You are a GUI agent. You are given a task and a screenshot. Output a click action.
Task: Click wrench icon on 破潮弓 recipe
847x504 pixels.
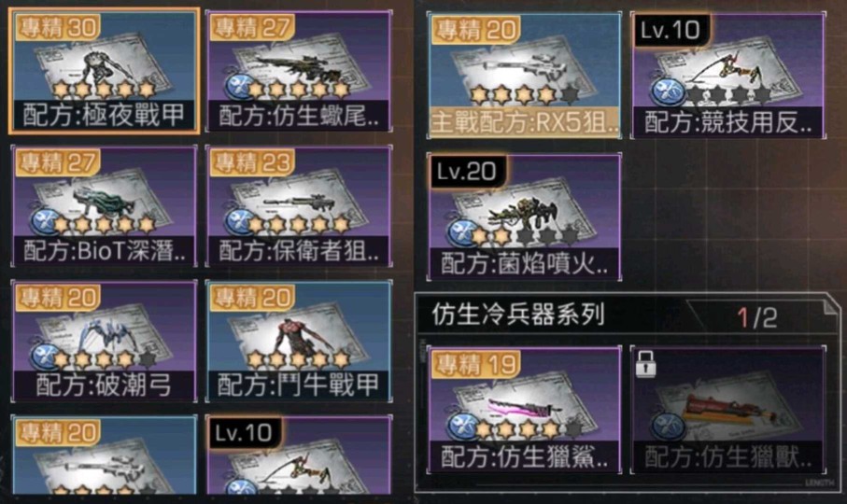(45, 357)
